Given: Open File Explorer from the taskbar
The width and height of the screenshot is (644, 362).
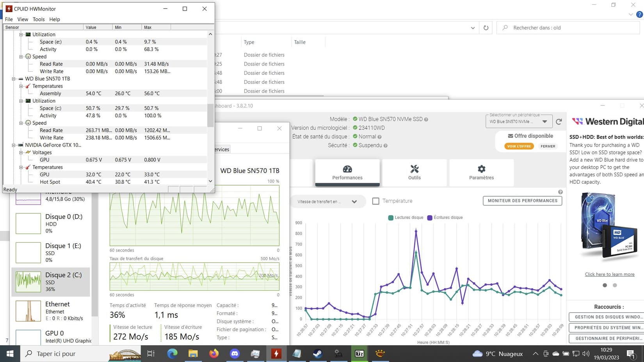Looking at the screenshot, I should tap(193, 353).
